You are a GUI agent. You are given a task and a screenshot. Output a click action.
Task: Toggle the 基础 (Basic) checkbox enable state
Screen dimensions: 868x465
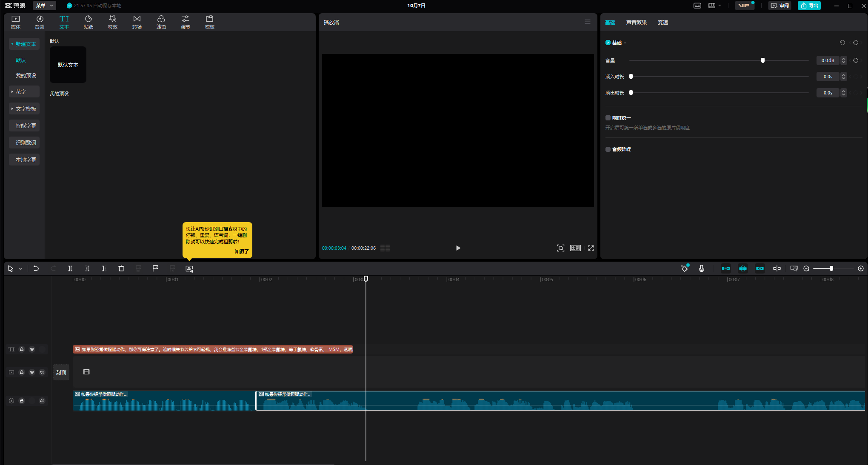pyautogui.click(x=608, y=42)
